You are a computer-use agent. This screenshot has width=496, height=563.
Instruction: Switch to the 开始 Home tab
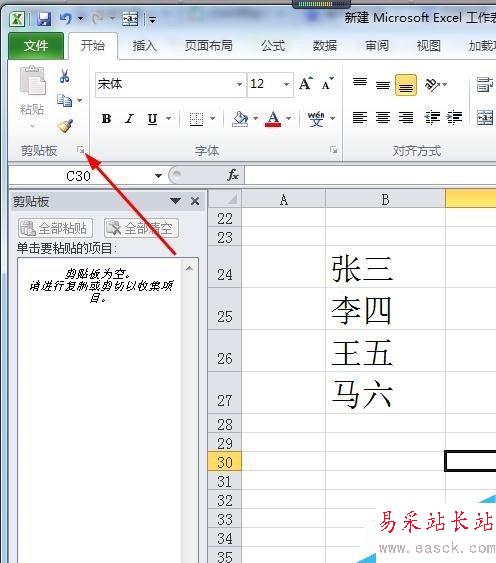coord(93,46)
